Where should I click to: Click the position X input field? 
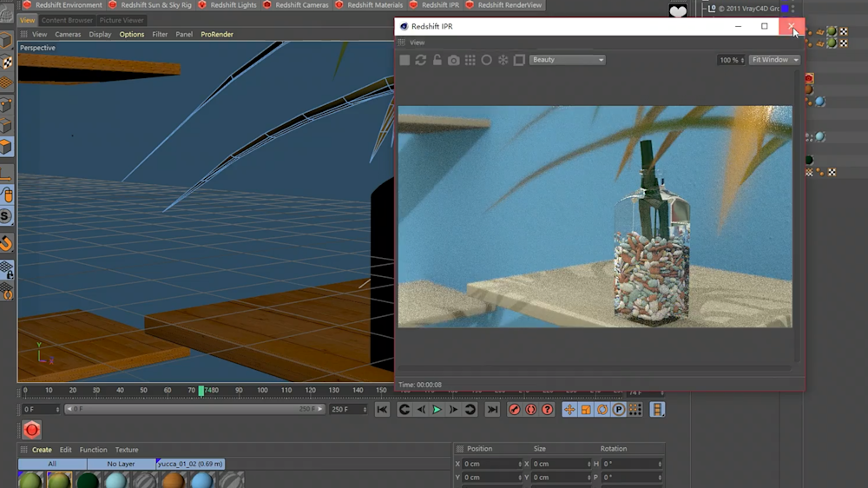(x=492, y=464)
